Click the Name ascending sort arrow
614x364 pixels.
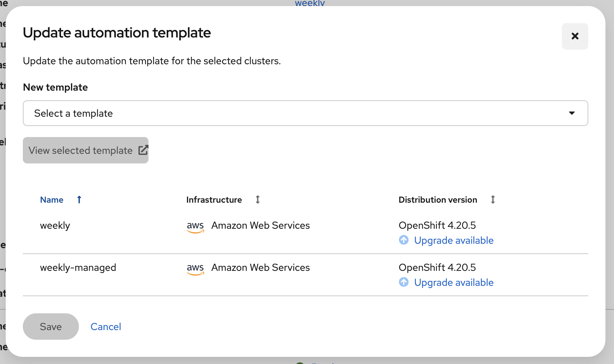79,199
